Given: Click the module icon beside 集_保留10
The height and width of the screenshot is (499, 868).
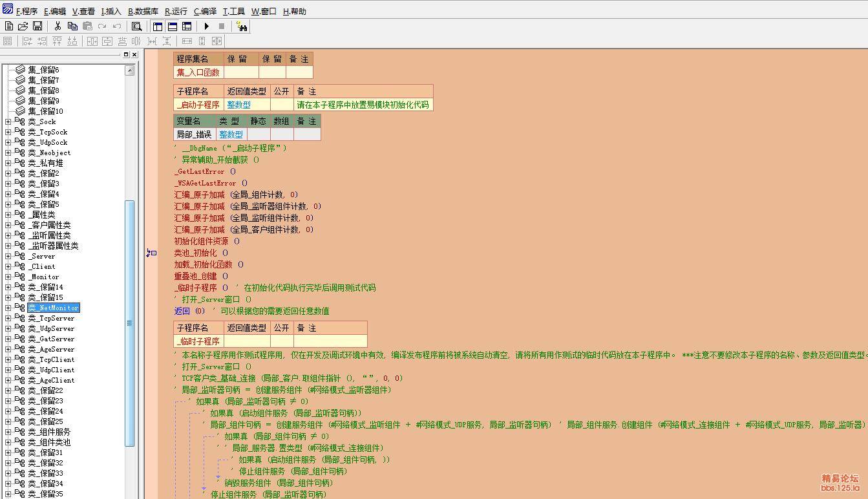Looking at the screenshot, I should (x=20, y=111).
